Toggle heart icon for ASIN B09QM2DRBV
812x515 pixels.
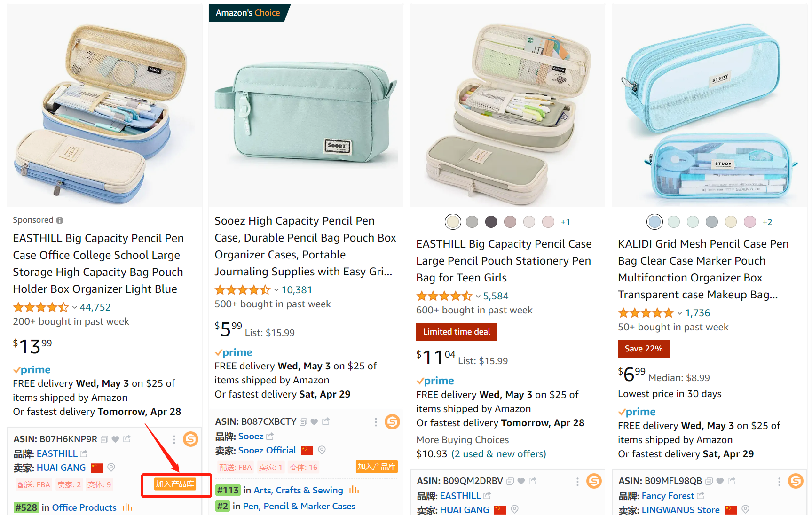click(x=521, y=481)
